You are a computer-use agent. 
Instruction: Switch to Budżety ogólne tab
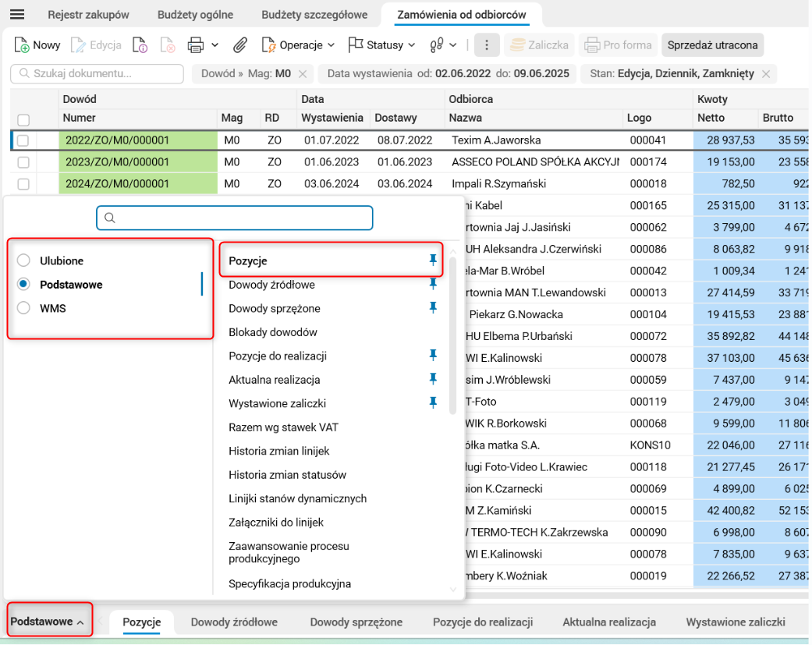(x=195, y=15)
